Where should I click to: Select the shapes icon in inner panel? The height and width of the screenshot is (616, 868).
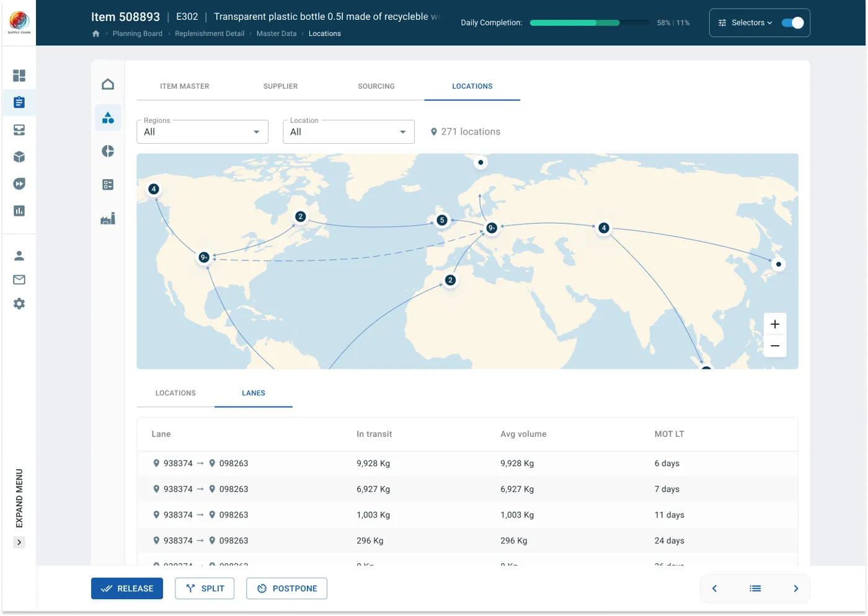[108, 117]
